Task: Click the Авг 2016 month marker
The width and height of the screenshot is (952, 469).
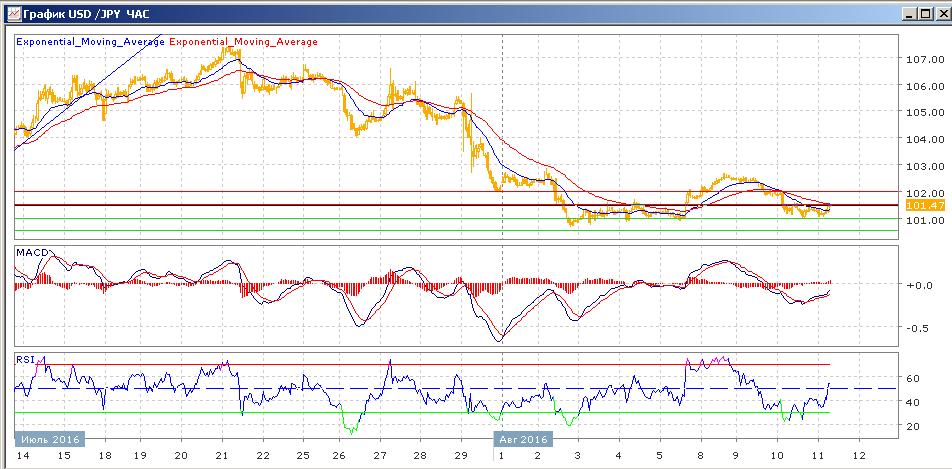Action: coord(524,438)
